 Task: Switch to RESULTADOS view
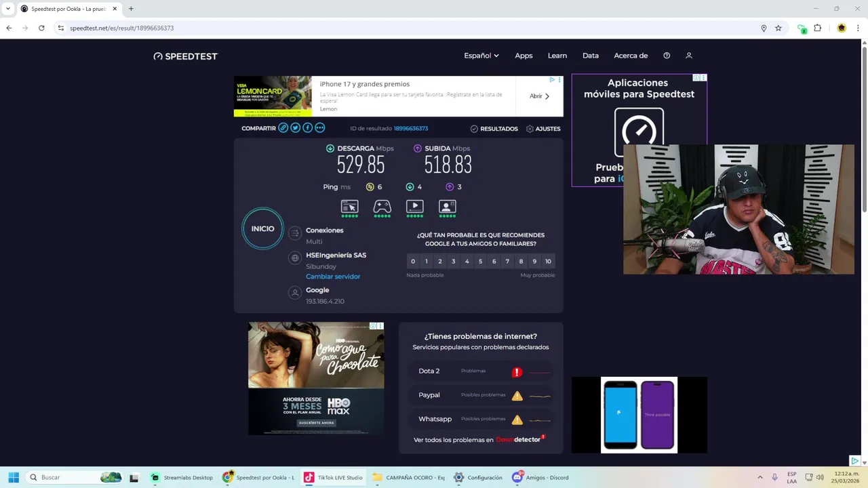[494, 129]
